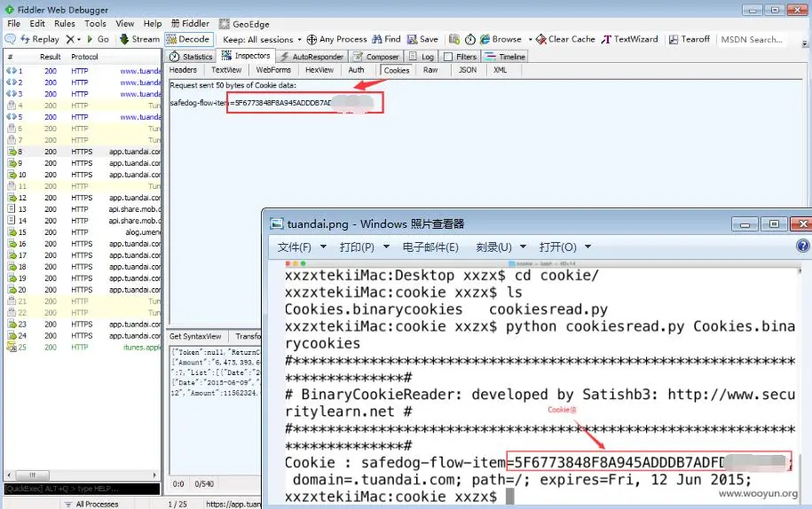Switch to the AutoResponder tab
Image resolution: width=812 pixels, height=509 pixels.
[311, 57]
